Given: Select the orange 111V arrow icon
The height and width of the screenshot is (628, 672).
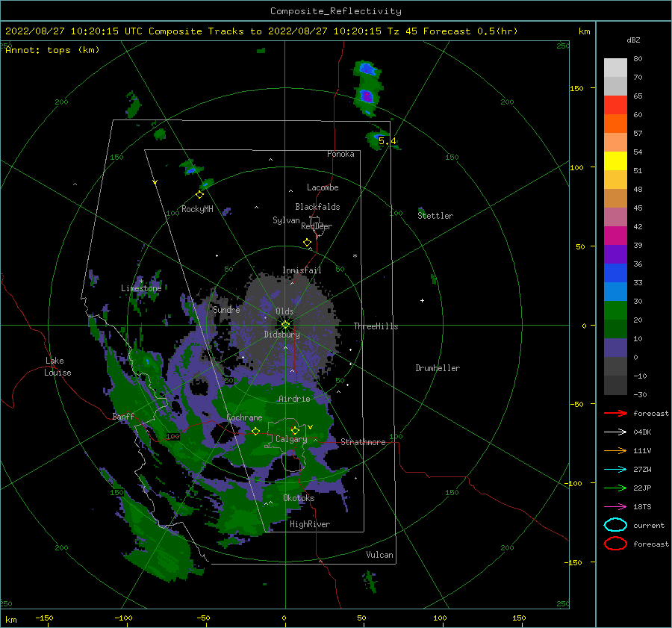Looking at the screenshot, I should pyautogui.click(x=615, y=450).
